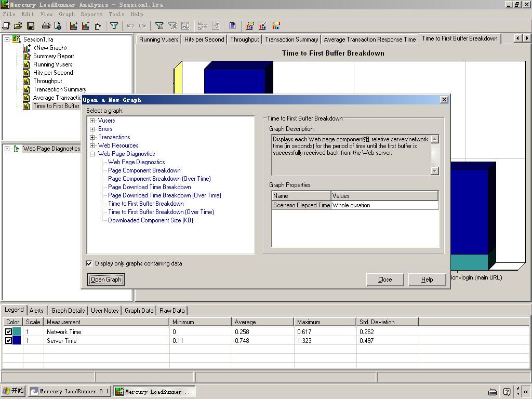Click the Add New Graph toolbar icon

pos(74,26)
